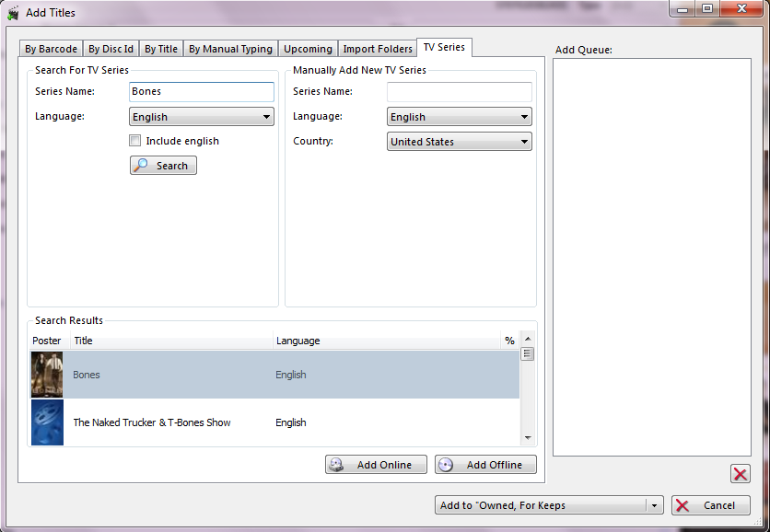Open the search Language dropdown

[202, 117]
